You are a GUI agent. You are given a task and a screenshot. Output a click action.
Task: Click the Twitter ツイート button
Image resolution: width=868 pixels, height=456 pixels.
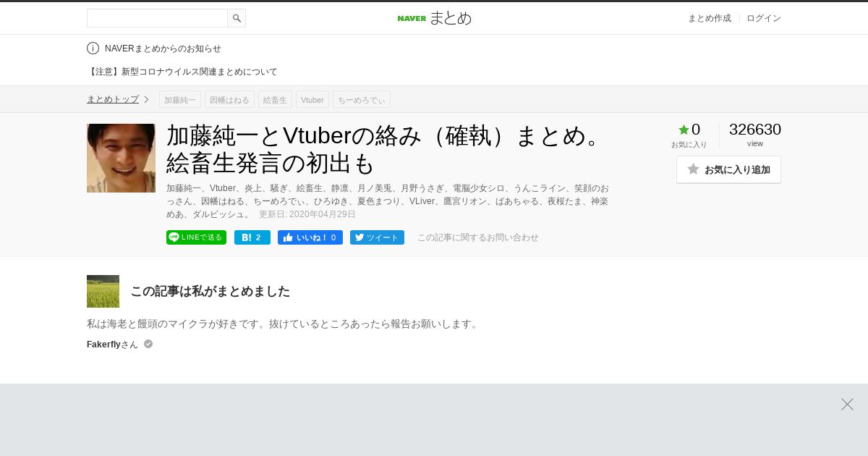[x=377, y=237]
